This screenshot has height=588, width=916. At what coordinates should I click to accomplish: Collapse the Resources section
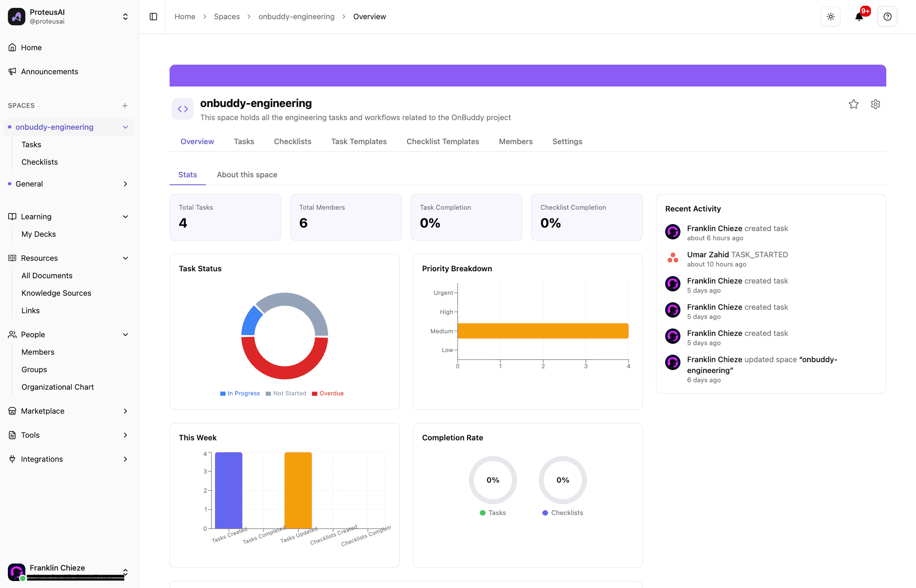pos(125,258)
